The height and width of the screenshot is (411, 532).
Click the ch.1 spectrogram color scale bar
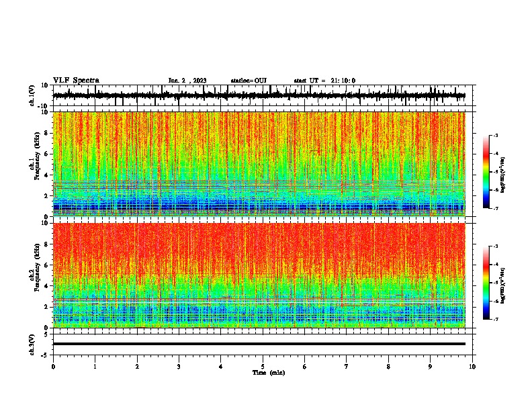pos(486,172)
